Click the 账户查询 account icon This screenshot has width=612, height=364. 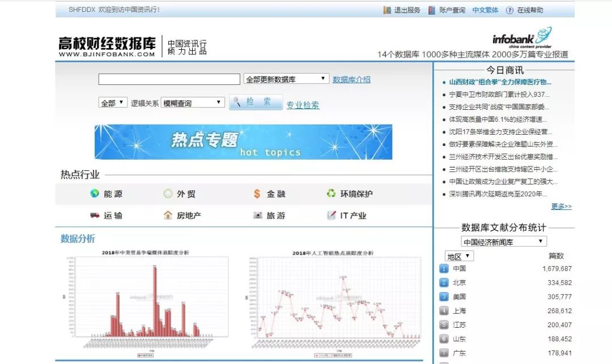click(x=431, y=10)
